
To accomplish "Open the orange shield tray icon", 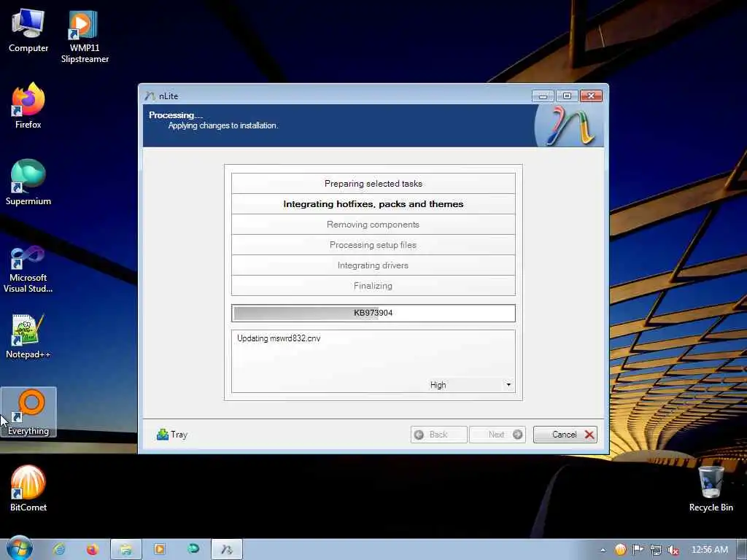I will 620,550.
